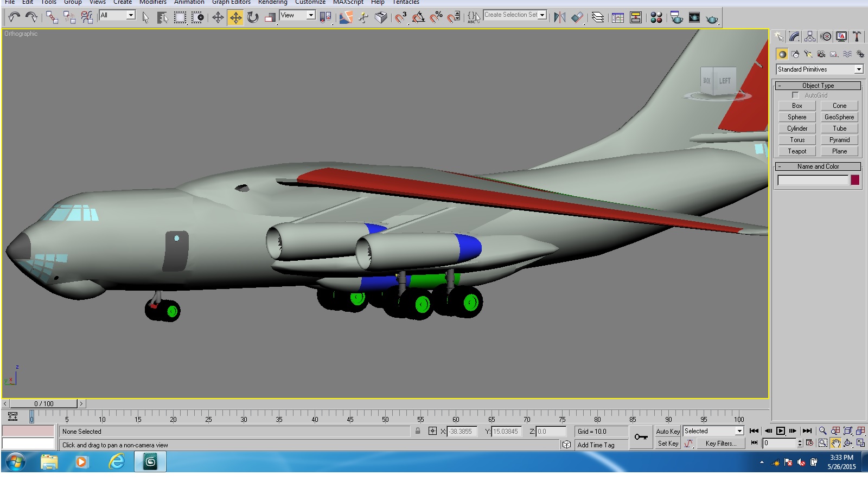Open the View reference coordinate dropdown
Screen dimensions: 868x488
(x=297, y=15)
